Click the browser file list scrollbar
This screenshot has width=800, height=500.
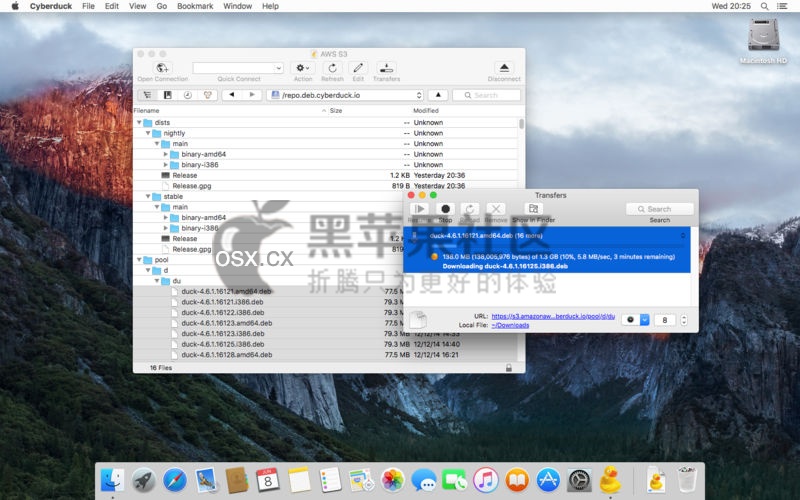click(x=521, y=124)
